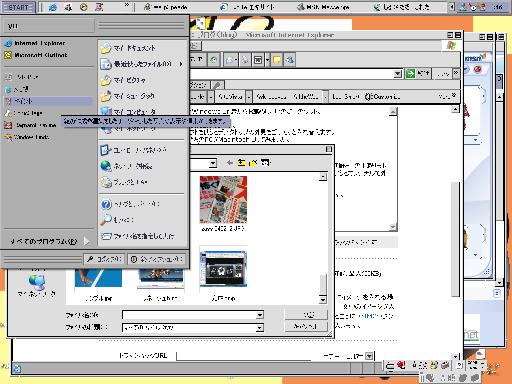Expand the quick launch overflow chevron
Viewport: 512px width, 384px height.
pyautogui.click(x=127, y=5)
